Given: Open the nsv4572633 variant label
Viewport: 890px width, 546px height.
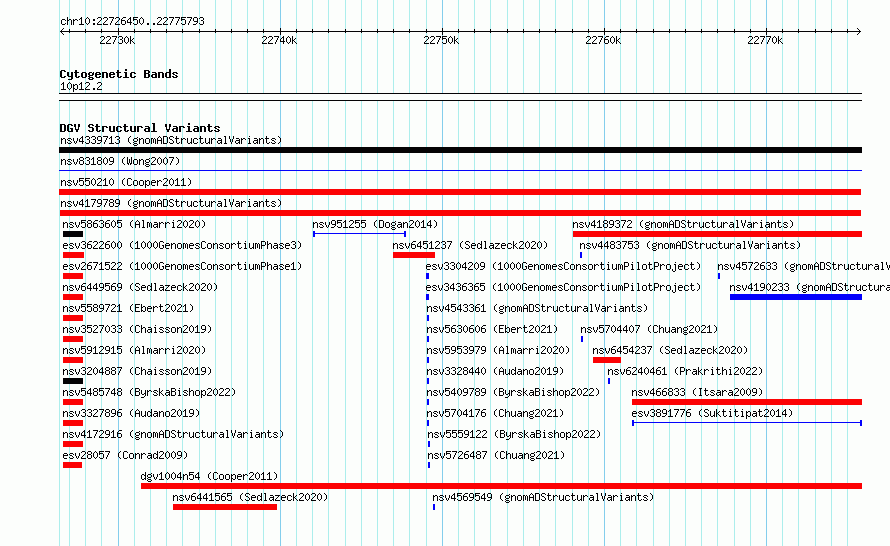Looking at the screenshot, I should point(803,266).
